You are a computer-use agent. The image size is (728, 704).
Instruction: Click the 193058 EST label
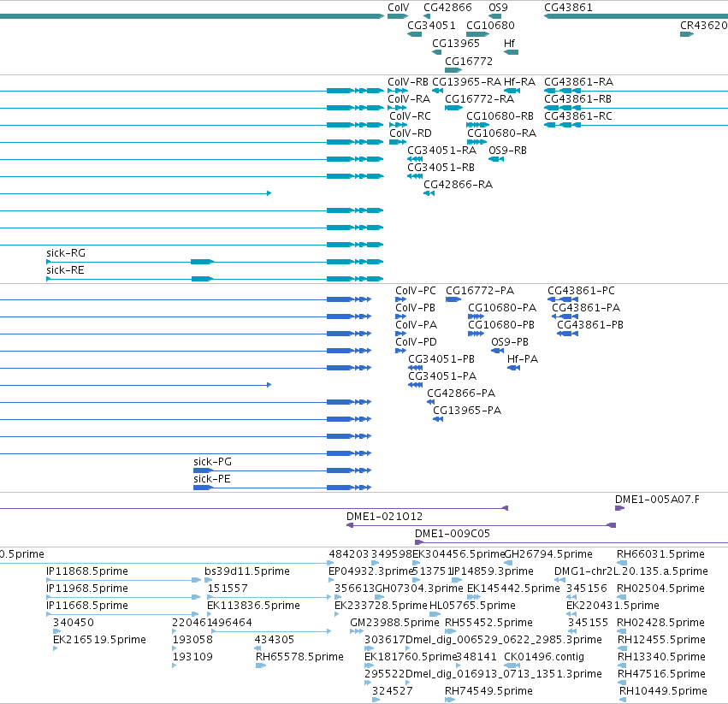click(192, 640)
